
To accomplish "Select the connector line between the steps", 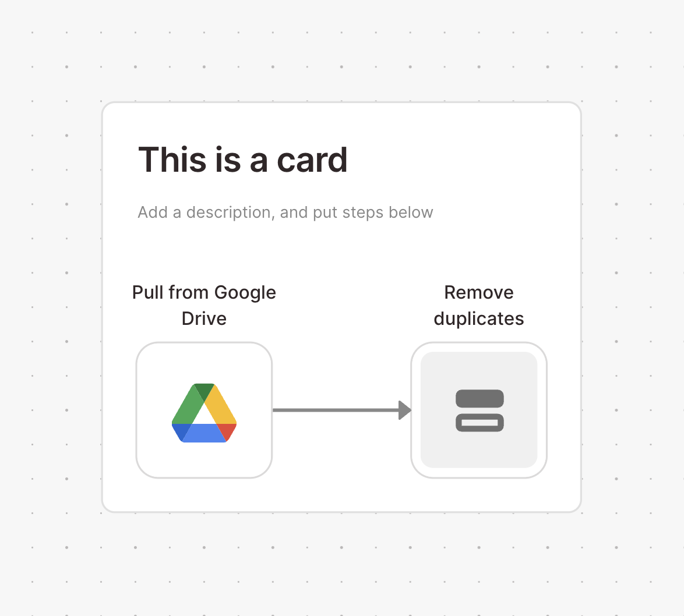I will tap(336, 410).
